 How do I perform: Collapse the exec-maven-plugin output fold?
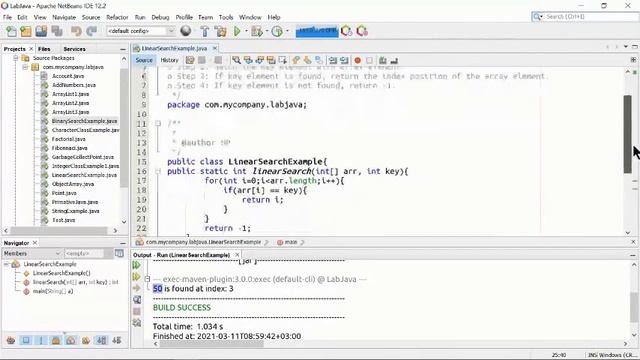[x=147, y=279]
